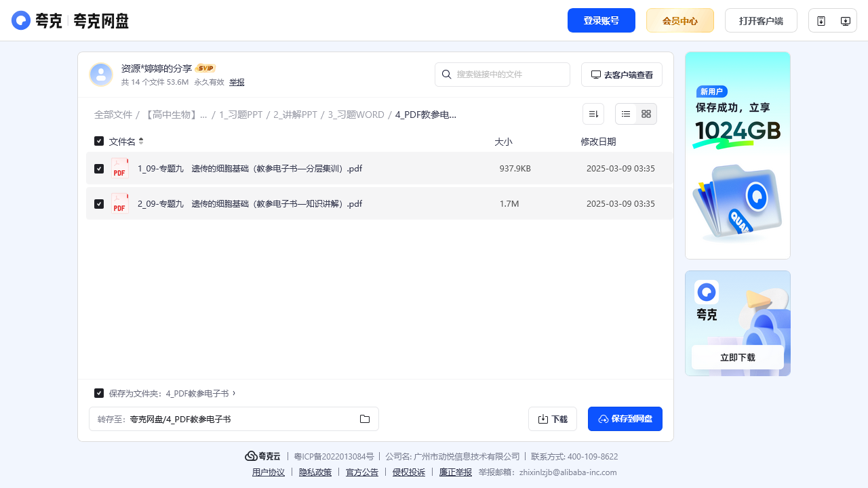The image size is (868, 488).
Task: Expand the 保存为文件夹 name chevron
Action: 234,393
